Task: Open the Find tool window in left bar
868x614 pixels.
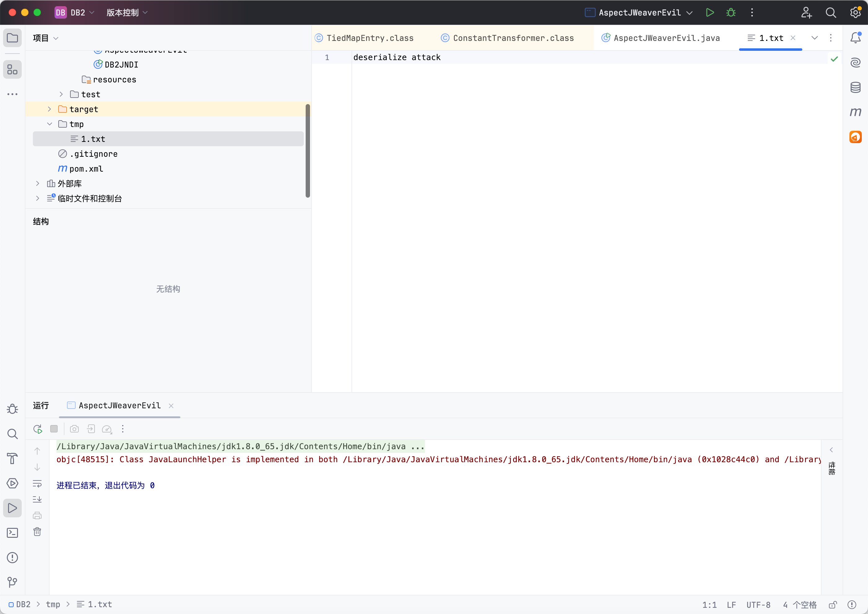Action: [12, 434]
